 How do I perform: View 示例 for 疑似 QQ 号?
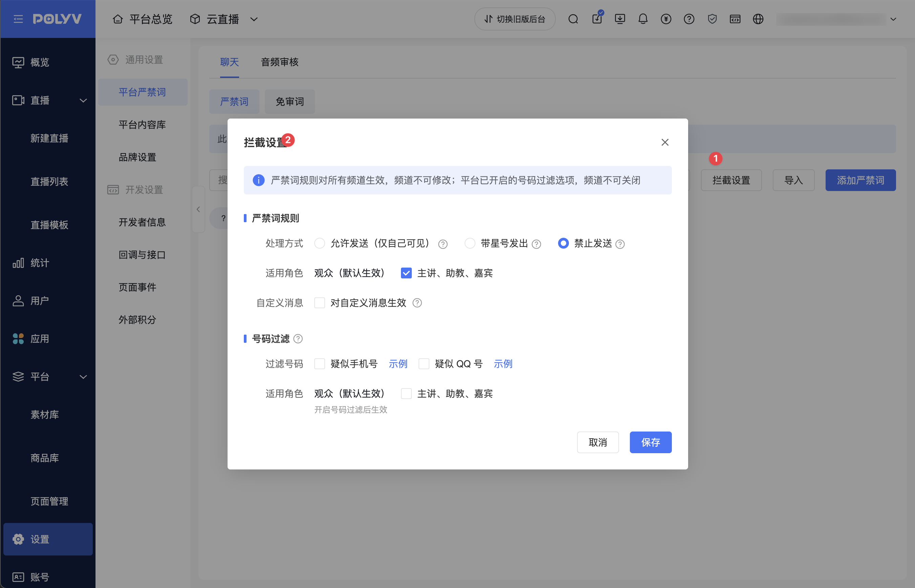point(503,364)
